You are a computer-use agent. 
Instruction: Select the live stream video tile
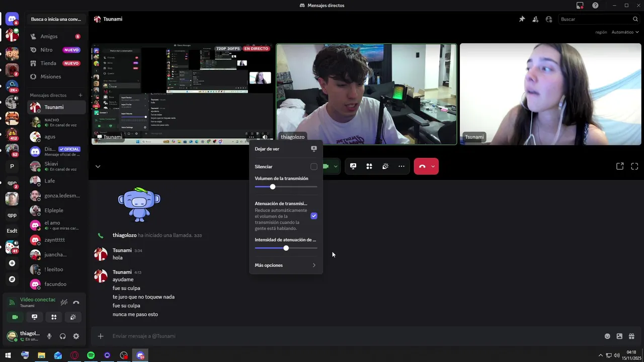coord(182,94)
